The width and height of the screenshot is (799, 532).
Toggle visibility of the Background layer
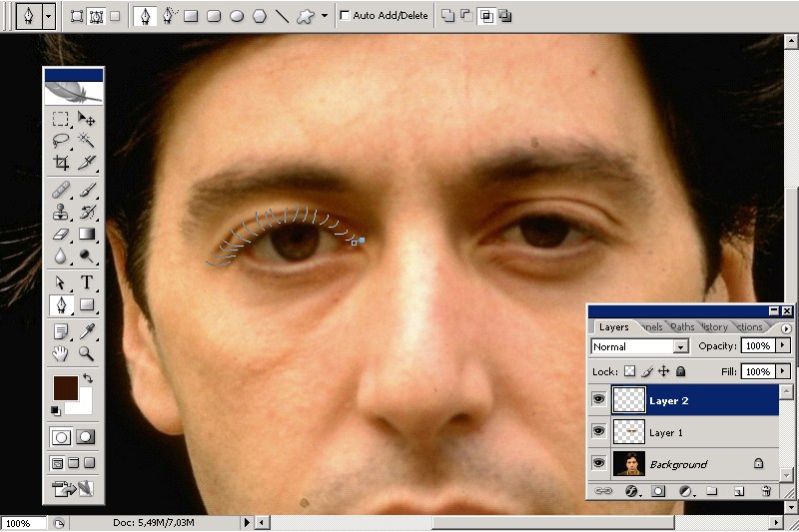click(x=599, y=463)
